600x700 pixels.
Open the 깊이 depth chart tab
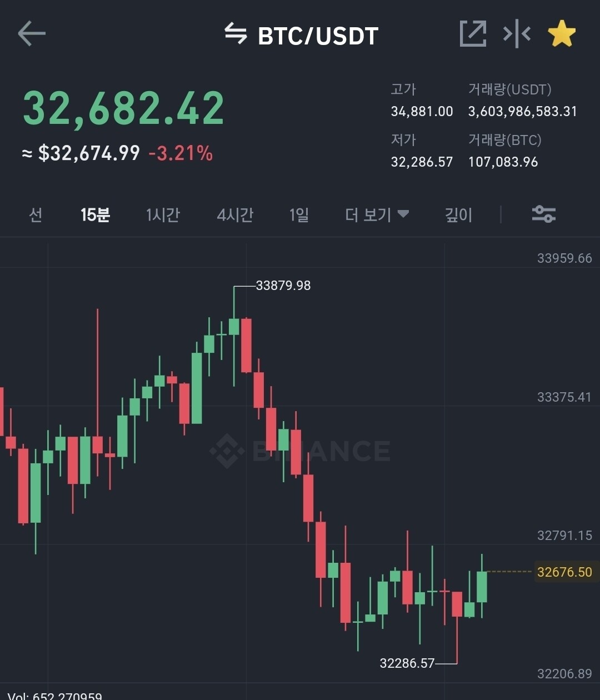458,214
